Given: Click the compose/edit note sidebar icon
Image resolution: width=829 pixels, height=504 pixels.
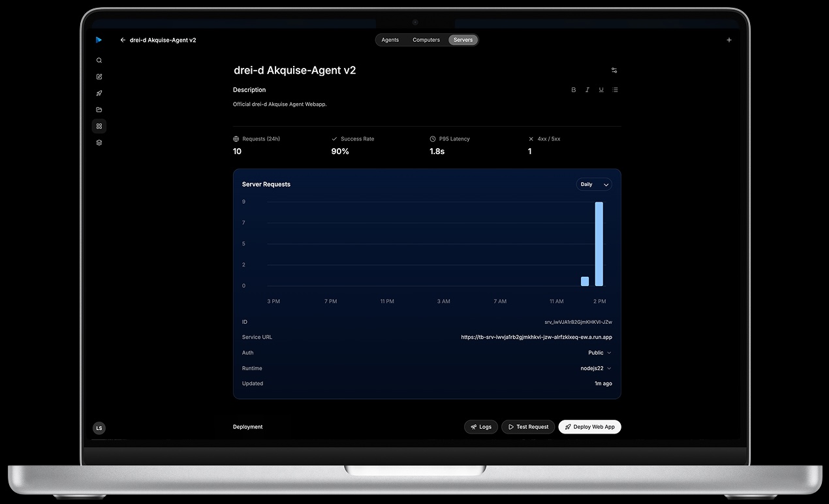Looking at the screenshot, I should [99, 76].
